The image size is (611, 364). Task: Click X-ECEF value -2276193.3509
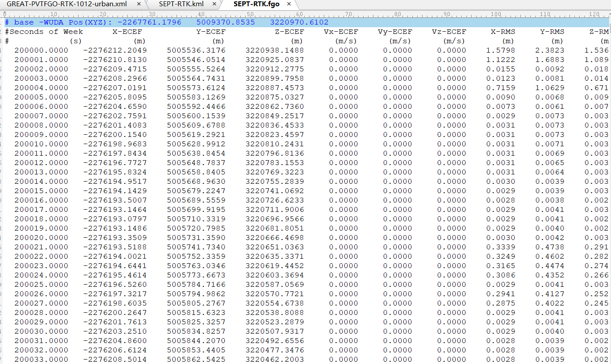coord(115,238)
